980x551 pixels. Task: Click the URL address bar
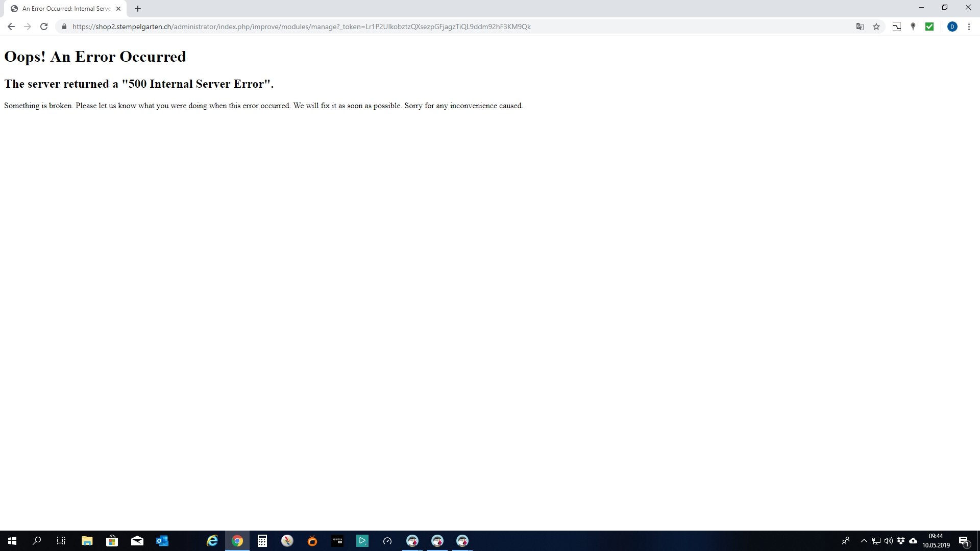tap(408, 27)
